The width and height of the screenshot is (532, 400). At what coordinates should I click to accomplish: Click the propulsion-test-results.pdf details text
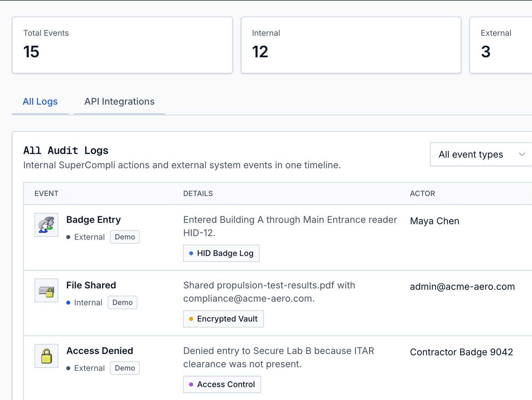269,292
